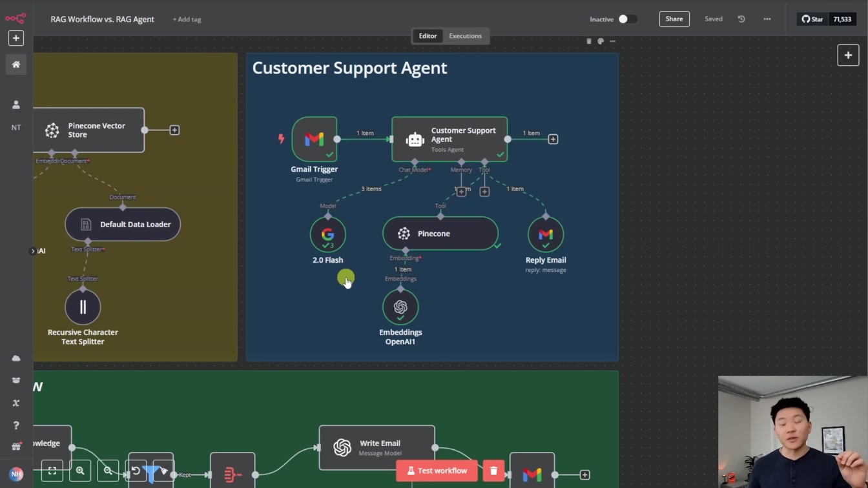This screenshot has height=488, width=868.
Task: Click the GitHub Star button
Action: click(812, 19)
